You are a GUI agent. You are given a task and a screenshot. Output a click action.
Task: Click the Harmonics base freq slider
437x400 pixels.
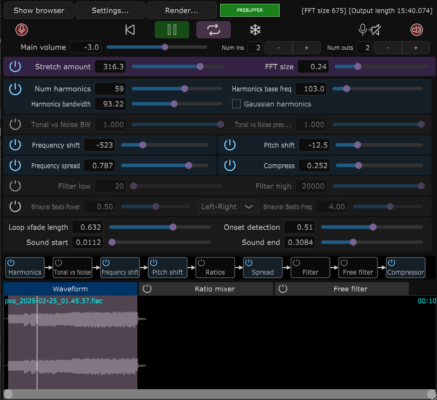[x=378, y=89]
